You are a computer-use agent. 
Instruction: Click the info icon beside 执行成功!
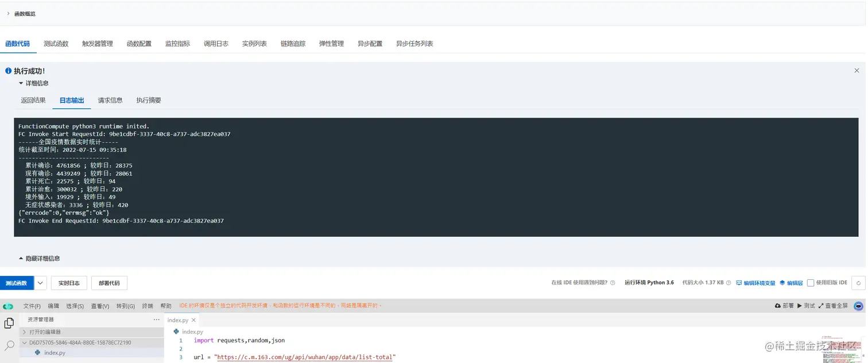click(8, 71)
